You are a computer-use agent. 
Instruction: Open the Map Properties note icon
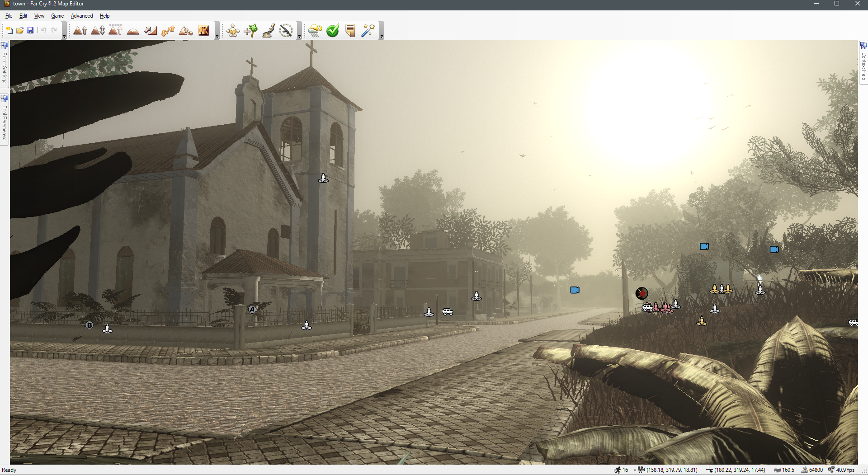click(x=350, y=30)
